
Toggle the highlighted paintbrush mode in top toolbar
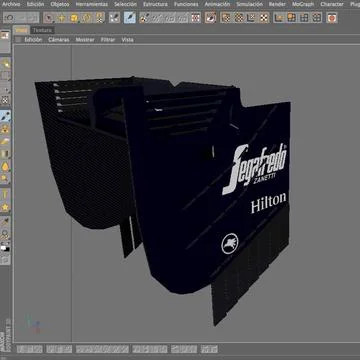pyautogui.click(x=130, y=18)
